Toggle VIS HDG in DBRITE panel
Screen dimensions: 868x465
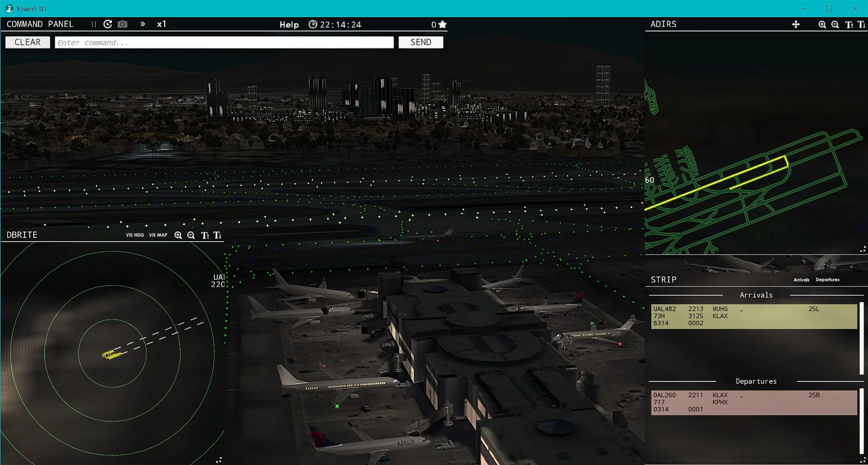pyautogui.click(x=135, y=235)
